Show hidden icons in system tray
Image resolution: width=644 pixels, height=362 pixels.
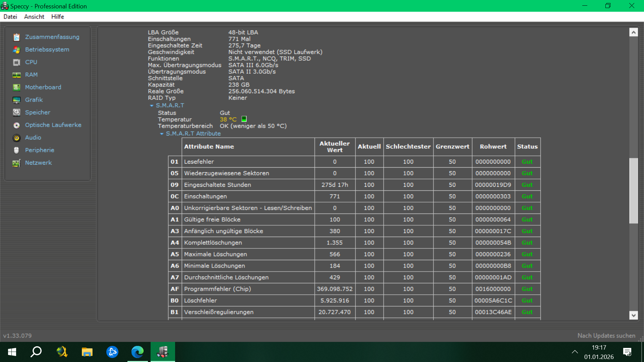point(575,352)
